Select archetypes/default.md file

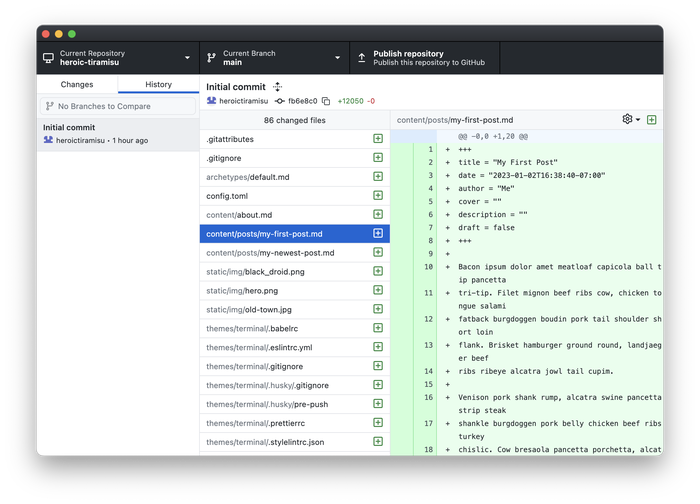(x=295, y=177)
